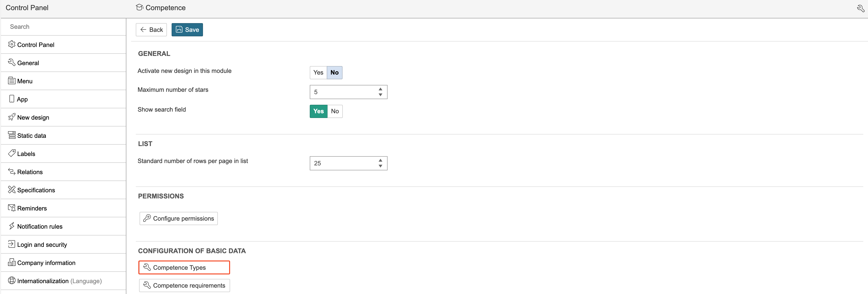Click the globe icon for Internationalization
Screen dimensions: 868x294
tap(12, 281)
